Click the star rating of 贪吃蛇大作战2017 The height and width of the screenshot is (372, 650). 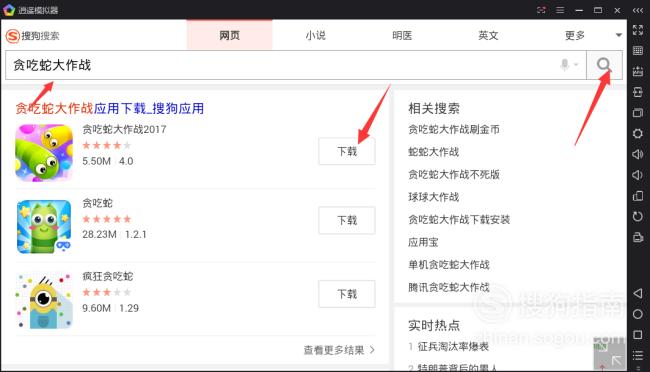107,145
